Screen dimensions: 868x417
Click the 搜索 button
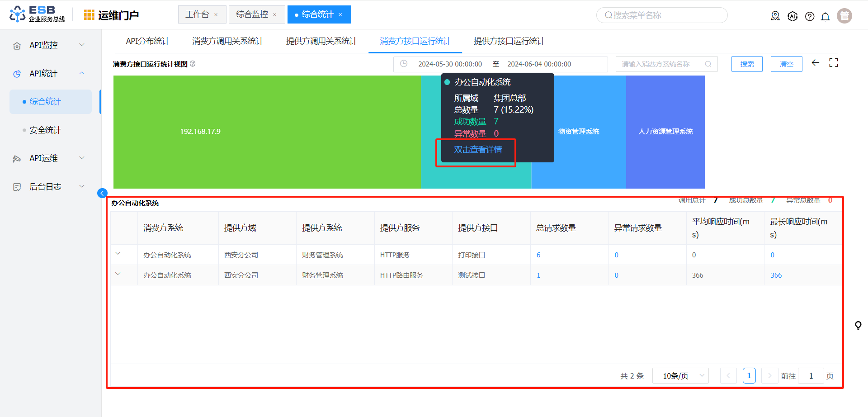click(747, 64)
